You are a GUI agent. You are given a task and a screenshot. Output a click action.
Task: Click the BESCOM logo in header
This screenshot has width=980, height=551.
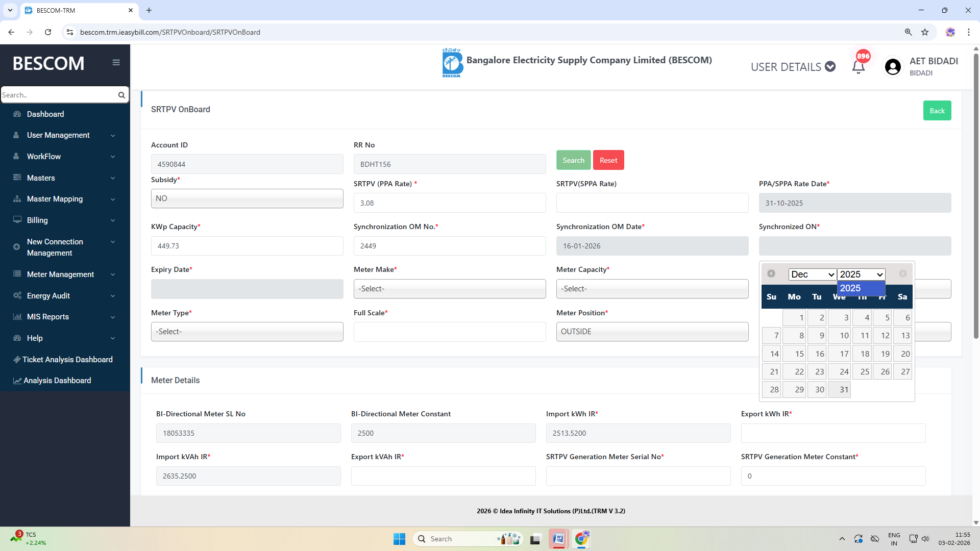451,63
